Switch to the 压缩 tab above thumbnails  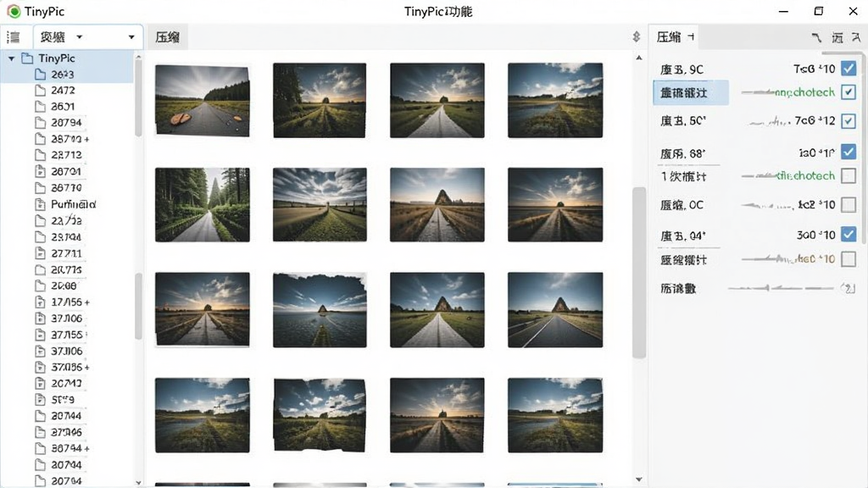click(x=167, y=37)
